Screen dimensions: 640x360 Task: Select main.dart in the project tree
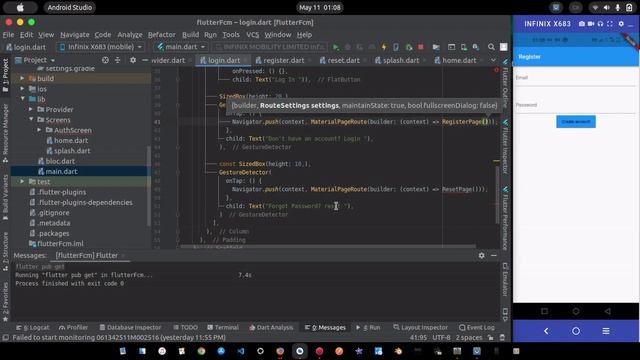[61, 171]
